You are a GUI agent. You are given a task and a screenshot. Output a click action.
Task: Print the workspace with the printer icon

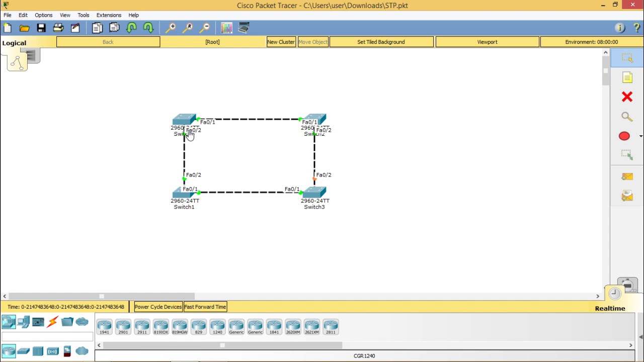tap(58, 28)
